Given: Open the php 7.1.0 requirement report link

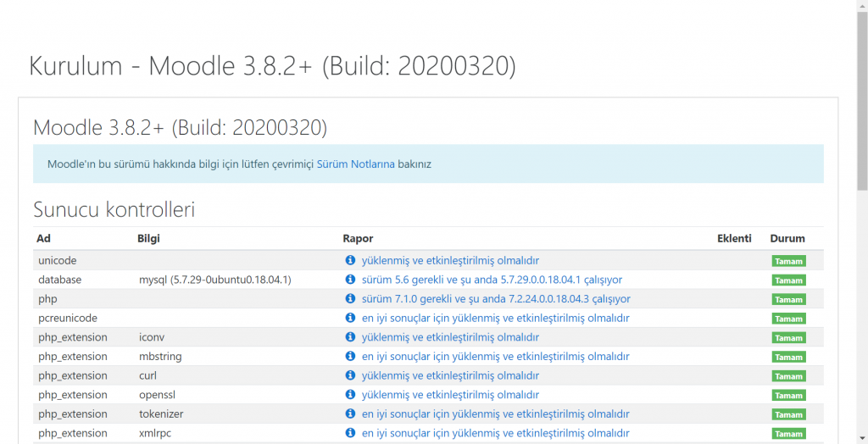Looking at the screenshot, I should 496,299.
